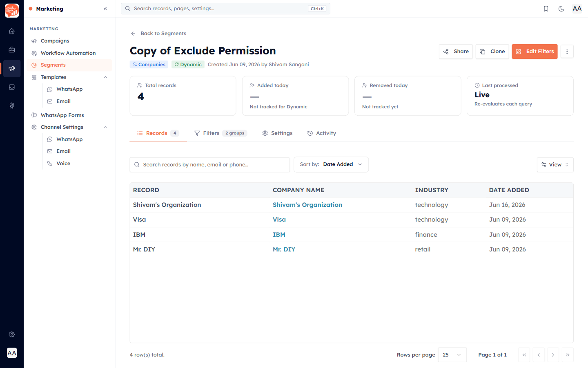Click the Total records card

pos(183,96)
